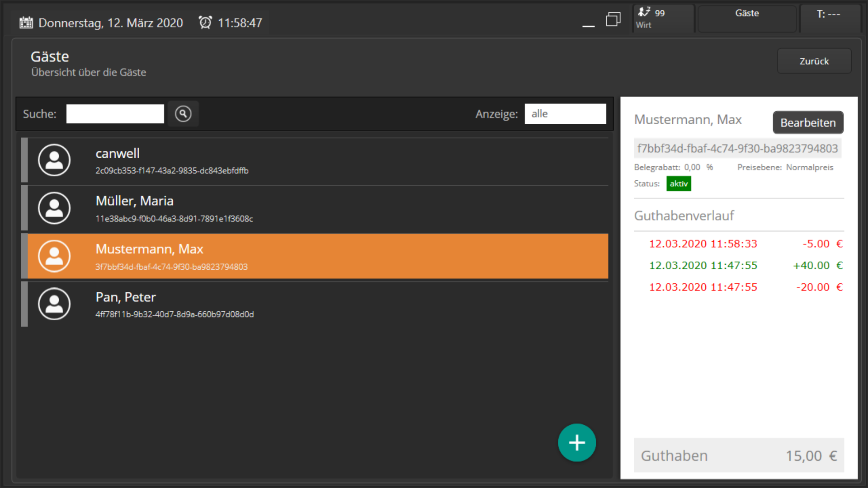
Task: Click the search magnifier icon
Action: coord(183,113)
